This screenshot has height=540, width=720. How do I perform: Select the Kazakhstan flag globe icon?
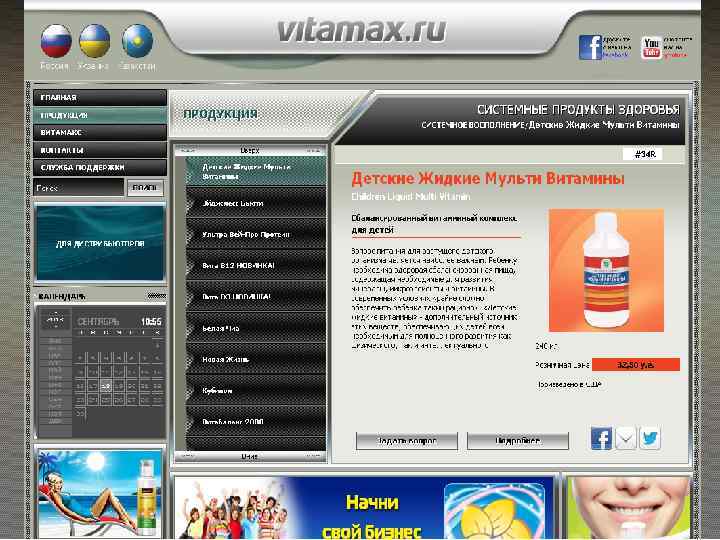pos(137,40)
